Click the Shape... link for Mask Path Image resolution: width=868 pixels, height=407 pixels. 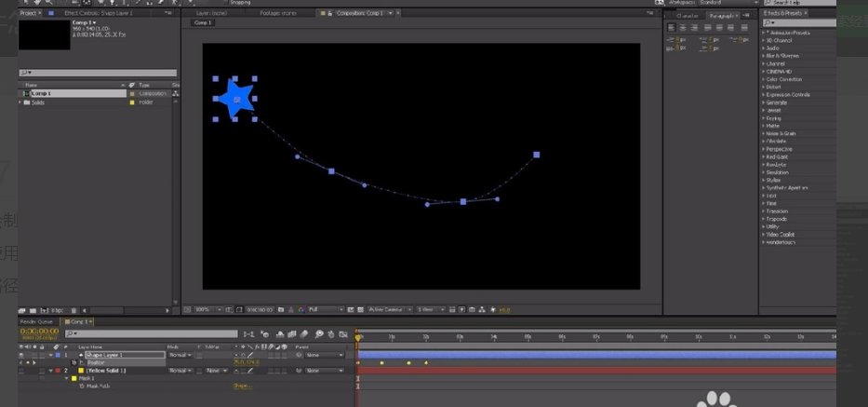(x=242, y=386)
